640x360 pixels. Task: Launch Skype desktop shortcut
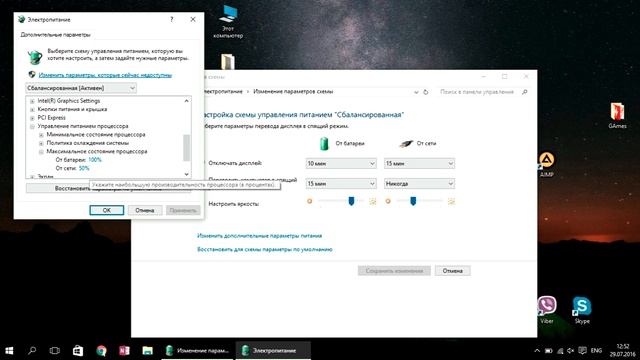582,309
